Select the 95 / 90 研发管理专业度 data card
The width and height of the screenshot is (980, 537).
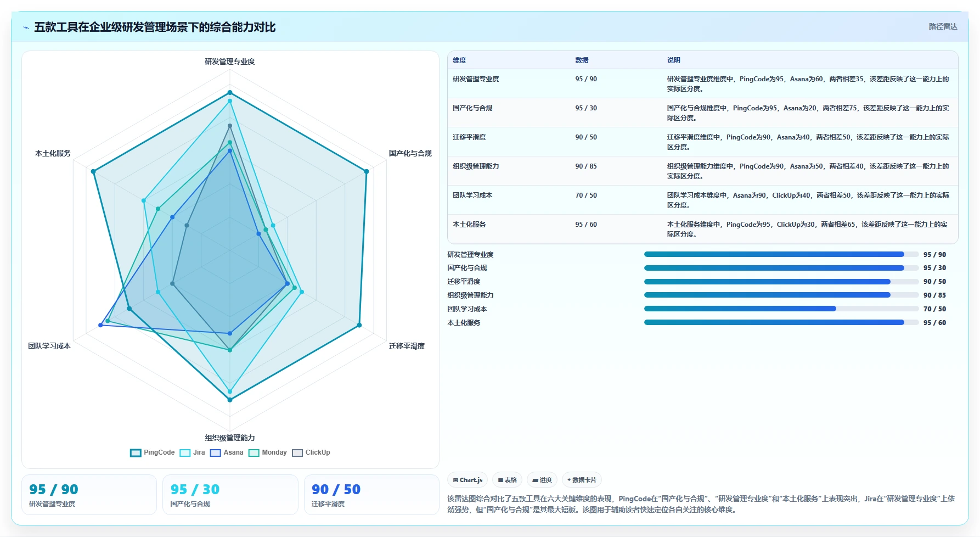(89, 495)
